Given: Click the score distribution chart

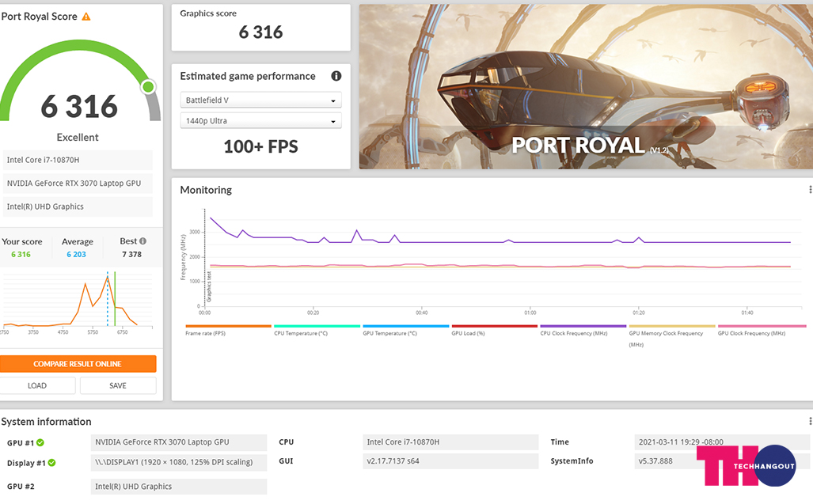Looking at the screenshot, I should pyautogui.click(x=78, y=299).
